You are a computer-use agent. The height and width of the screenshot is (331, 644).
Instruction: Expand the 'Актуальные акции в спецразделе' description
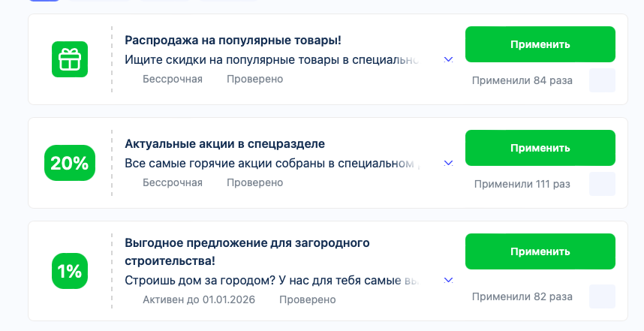448,163
